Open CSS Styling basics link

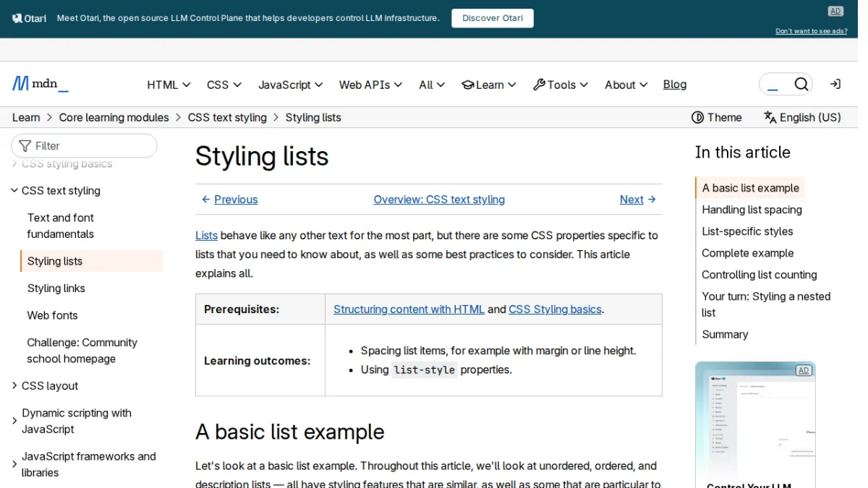point(555,309)
